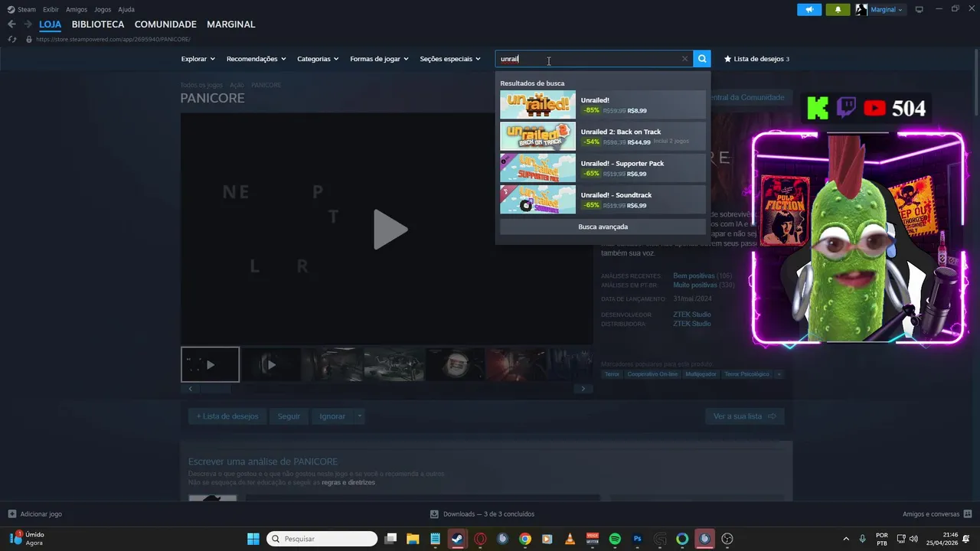Click the Adicionar jogo plus icon
Image resolution: width=980 pixels, height=551 pixels.
[x=11, y=514]
